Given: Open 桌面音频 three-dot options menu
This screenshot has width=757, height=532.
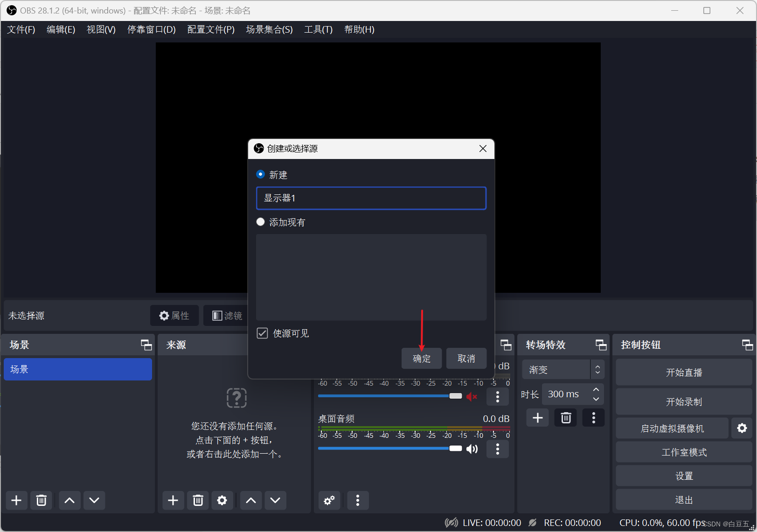Looking at the screenshot, I should tap(498, 449).
